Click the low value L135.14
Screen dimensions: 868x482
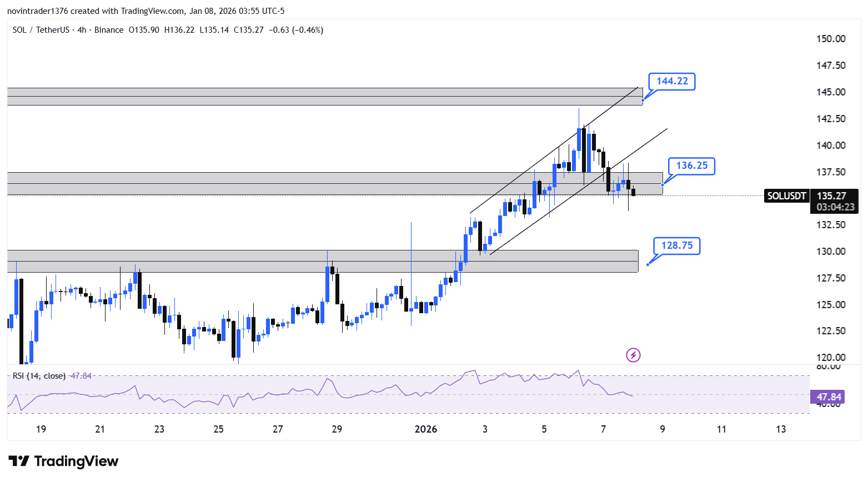point(214,30)
